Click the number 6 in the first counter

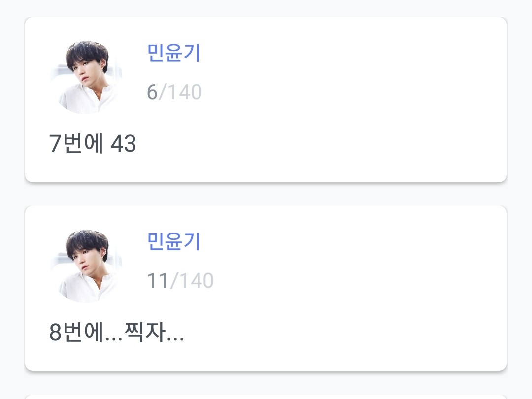click(x=152, y=92)
